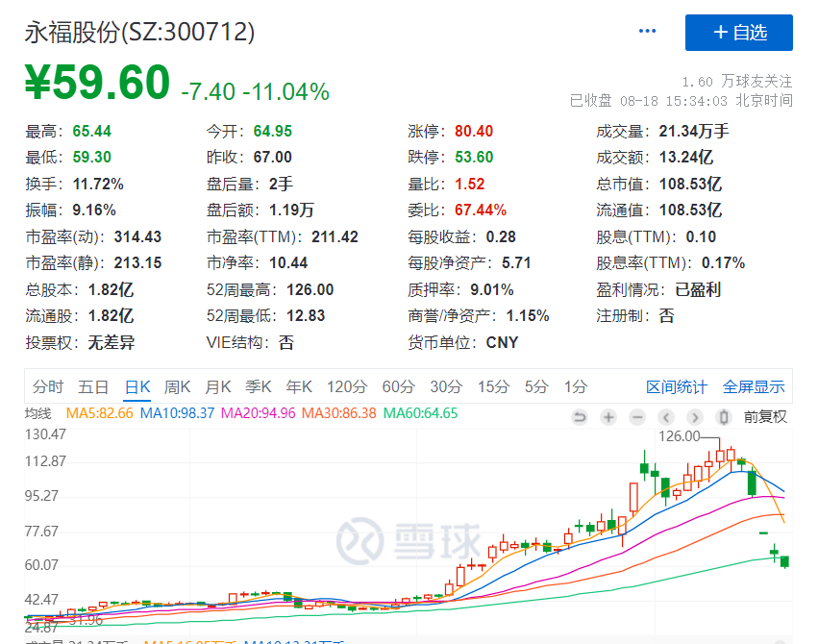Click 全屏显示 to view fullscreen
The width and height of the screenshot is (818, 644).
point(754,387)
